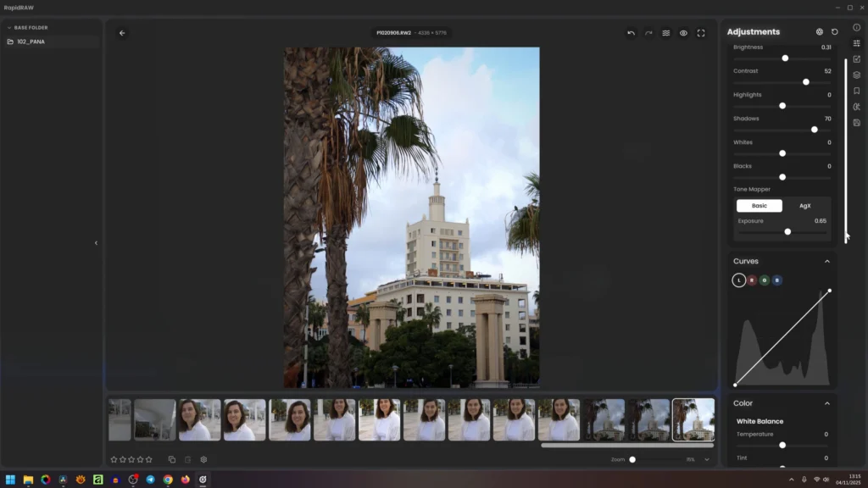Screen dimensions: 868x488
Task: Enter fullscreen preview mode
Action: tap(701, 33)
